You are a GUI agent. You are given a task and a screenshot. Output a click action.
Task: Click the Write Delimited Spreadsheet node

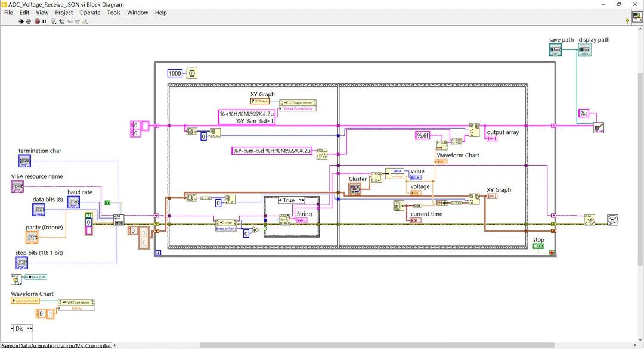point(598,127)
